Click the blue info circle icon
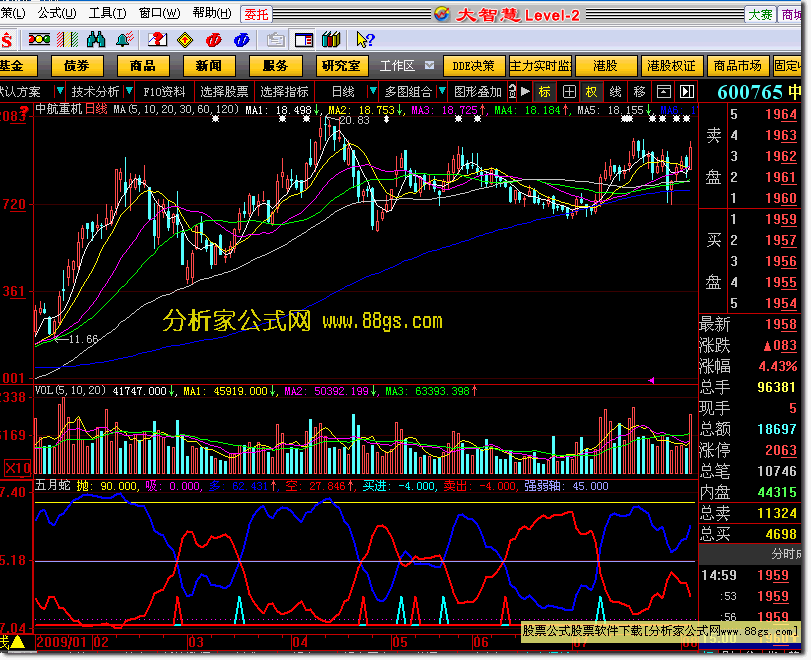 click(242, 39)
